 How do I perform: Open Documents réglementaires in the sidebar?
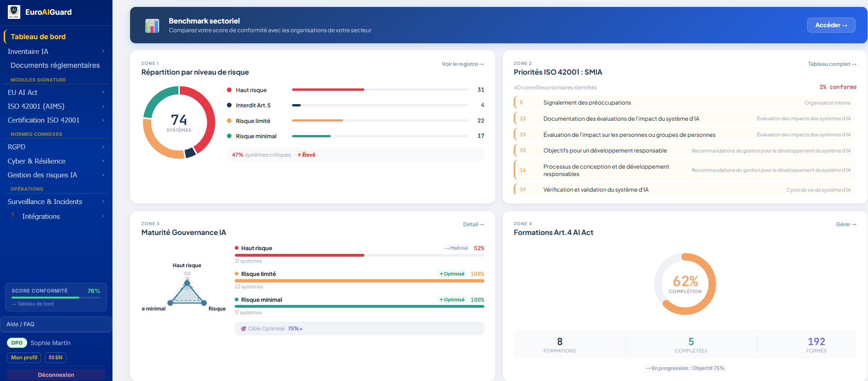click(56, 65)
